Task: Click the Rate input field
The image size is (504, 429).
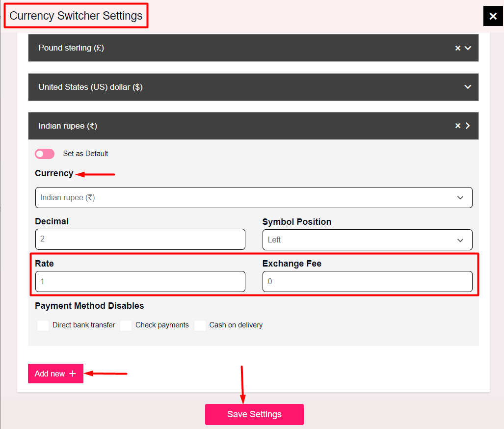Action: 140,282
